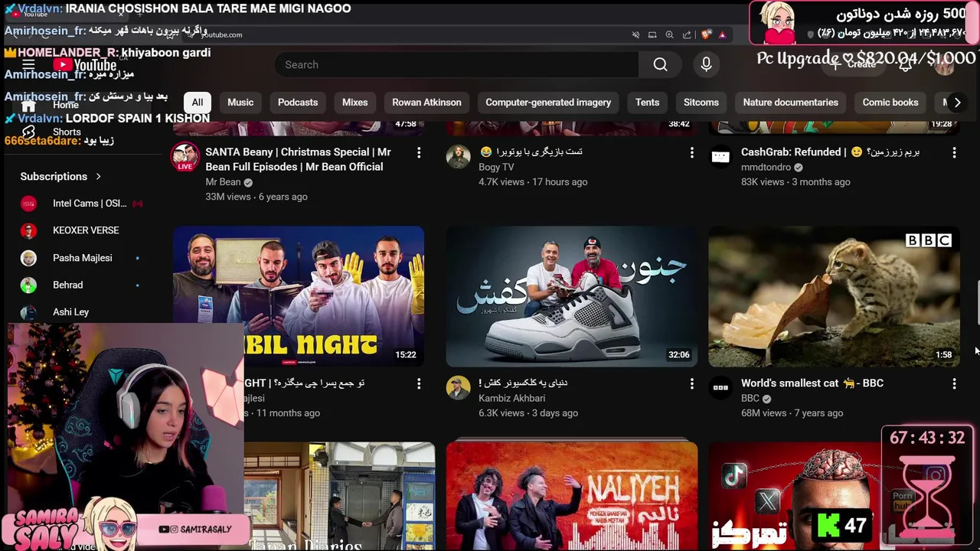Screen dimensions: 980x551
Task: Open SANTA Beany Christmas Special video title
Action: (299, 159)
